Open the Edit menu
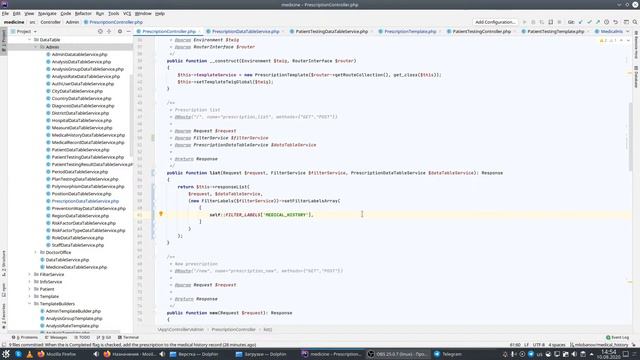The height and width of the screenshot is (360, 640). (16, 13)
